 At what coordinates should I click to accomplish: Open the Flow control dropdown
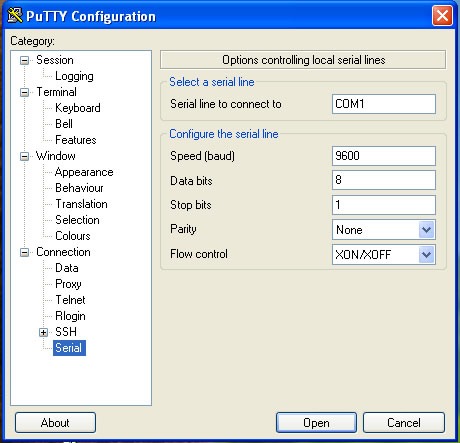pos(426,255)
